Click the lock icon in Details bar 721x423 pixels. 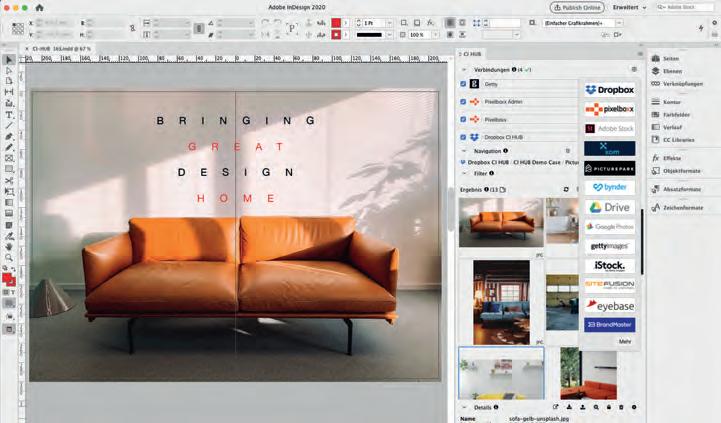(x=609, y=407)
